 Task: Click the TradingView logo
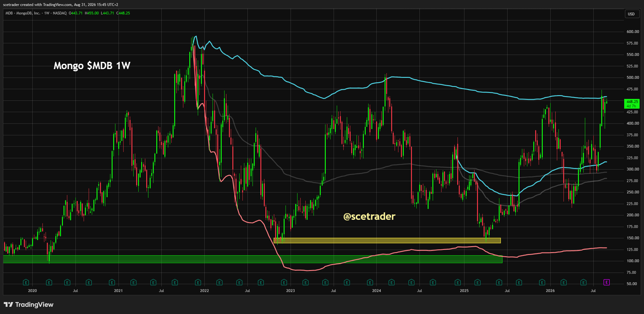[x=29, y=305]
